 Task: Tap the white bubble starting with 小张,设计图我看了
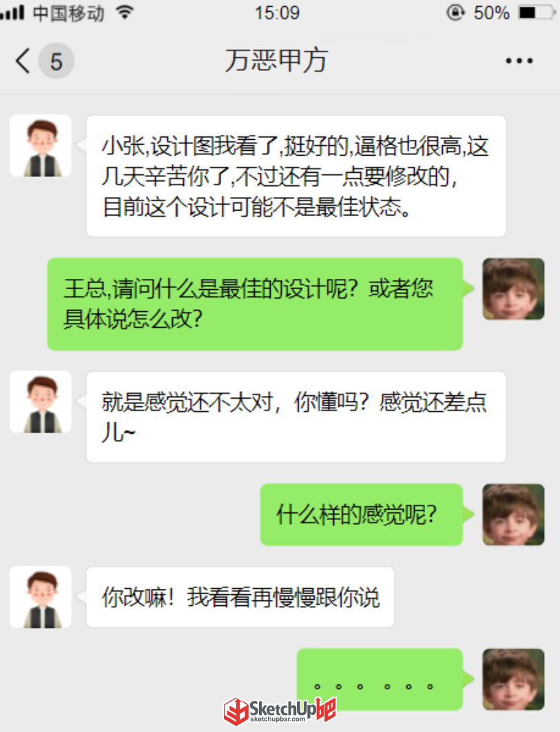[x=296, y=176]
